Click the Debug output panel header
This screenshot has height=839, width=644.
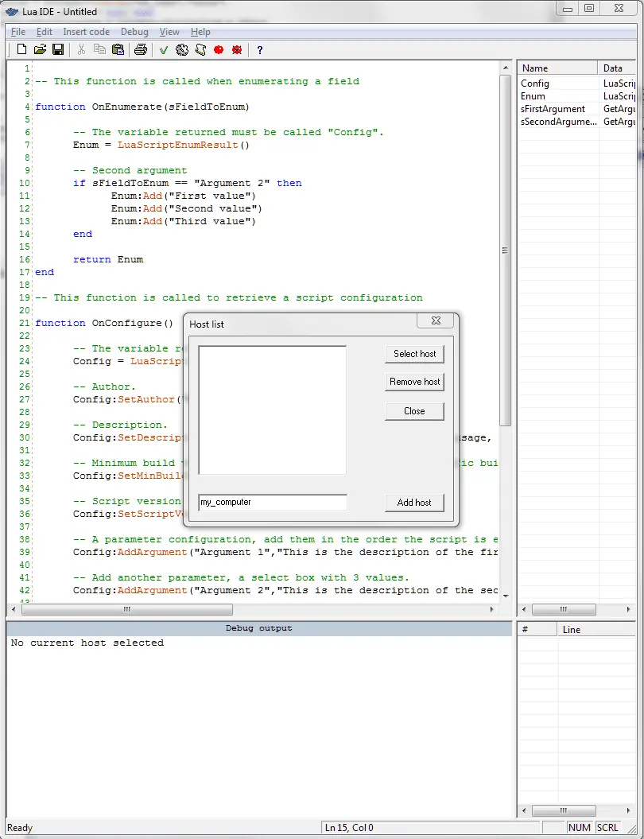click(259, 628)
